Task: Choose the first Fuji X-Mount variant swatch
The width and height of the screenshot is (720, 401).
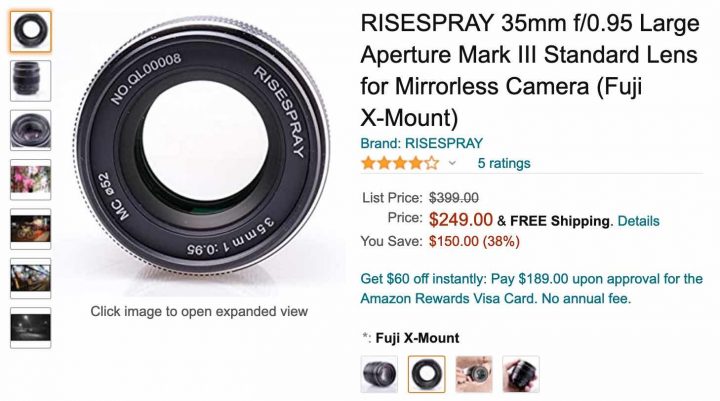Action: pos(379,374)
